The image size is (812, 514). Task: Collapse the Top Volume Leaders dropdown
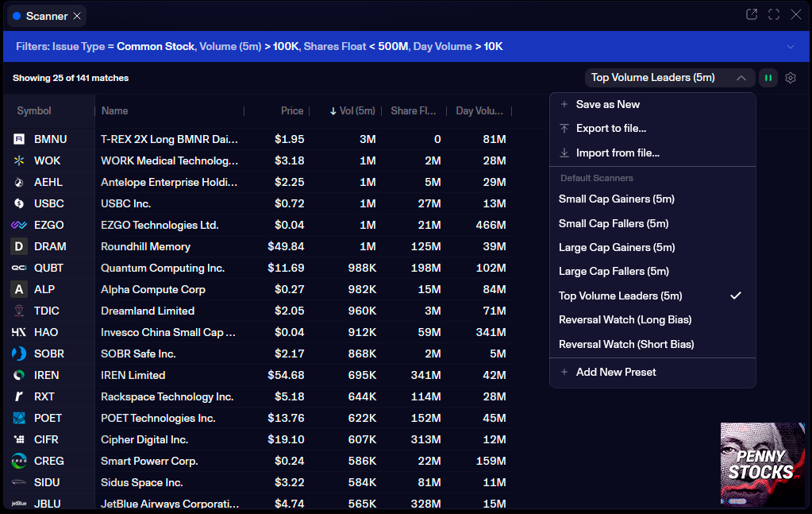tap(741, 78)
